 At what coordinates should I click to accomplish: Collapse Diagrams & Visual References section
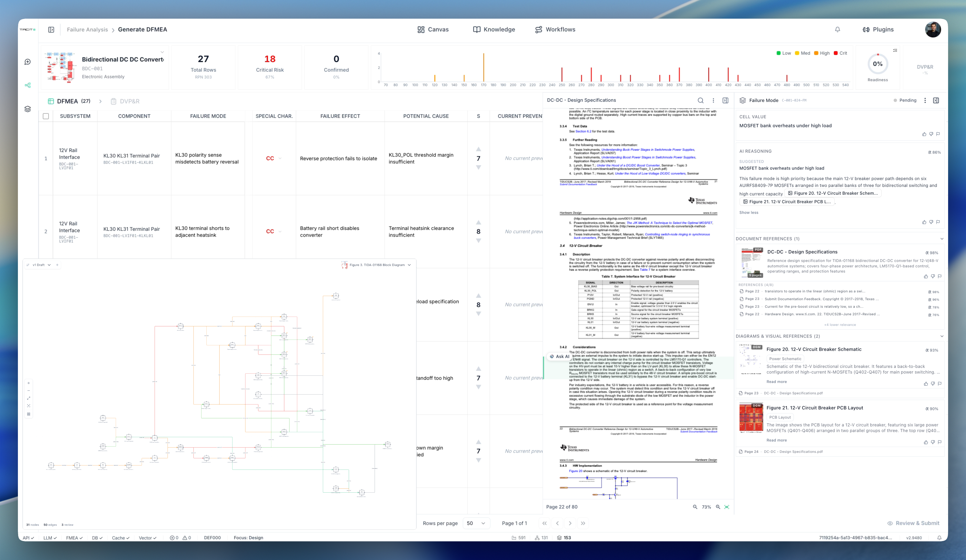click(942, 336)
